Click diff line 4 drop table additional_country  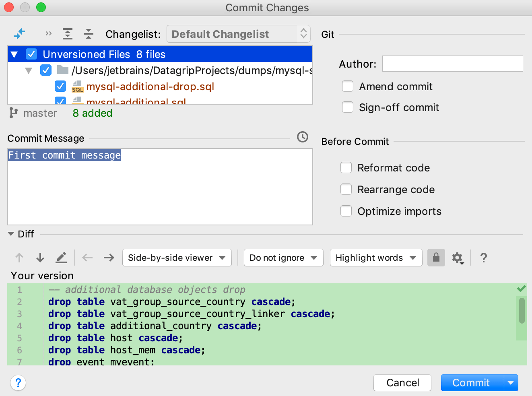(x=155, y=326)
